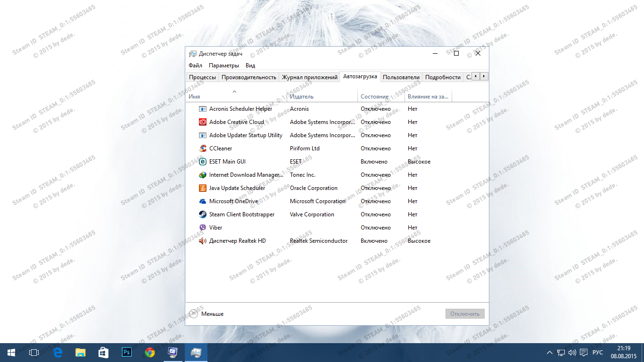Switch to the Производительность tab

click(249, 77)
